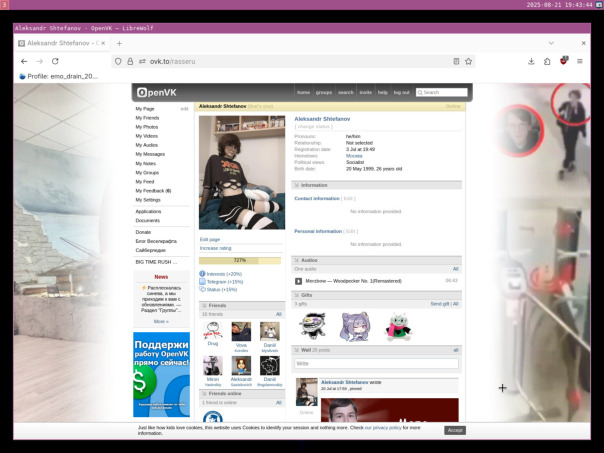Focus the OpenVK search field
604x453 pixels.
[441, 92]
